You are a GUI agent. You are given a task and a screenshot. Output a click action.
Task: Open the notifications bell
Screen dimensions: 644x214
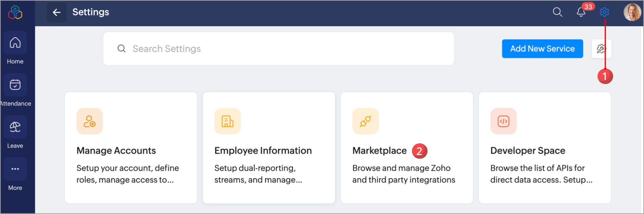pyautogui.click(x=581, y=12)
